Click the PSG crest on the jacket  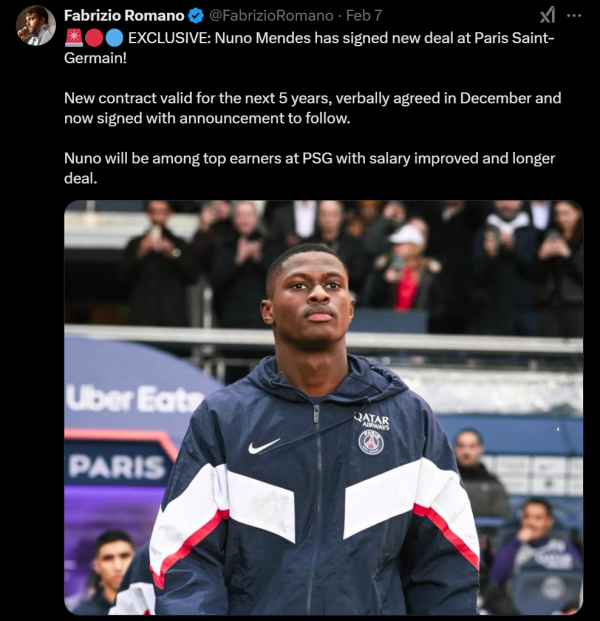(x=371, y=442)
